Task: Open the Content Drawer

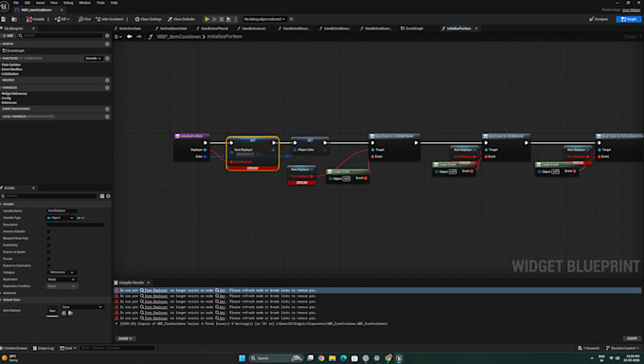Action: [x=14, y=348]
